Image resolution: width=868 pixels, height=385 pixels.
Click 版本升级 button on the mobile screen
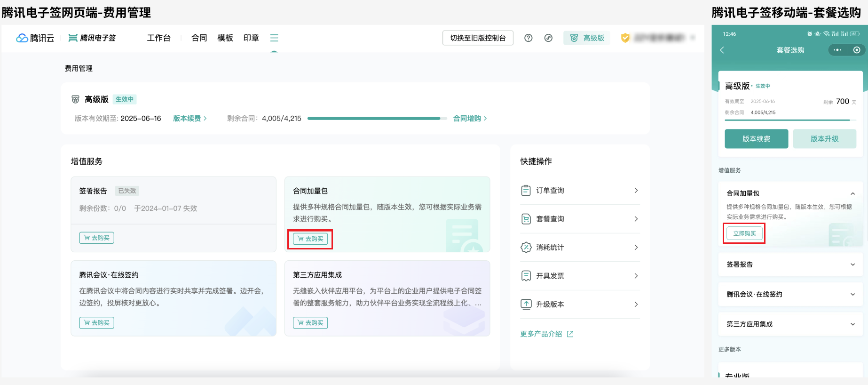[x=825, y=139]
